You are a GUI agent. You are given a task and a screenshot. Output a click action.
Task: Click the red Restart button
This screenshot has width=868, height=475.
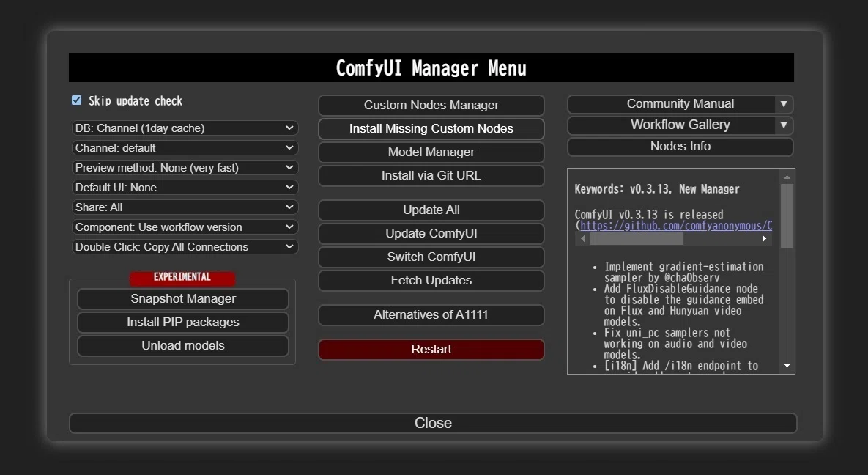point(431,349)
